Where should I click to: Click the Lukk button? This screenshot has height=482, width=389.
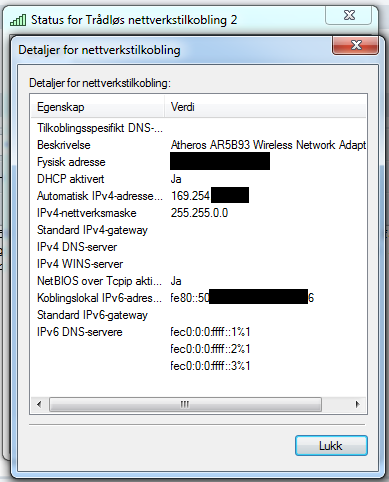[331, 445]
